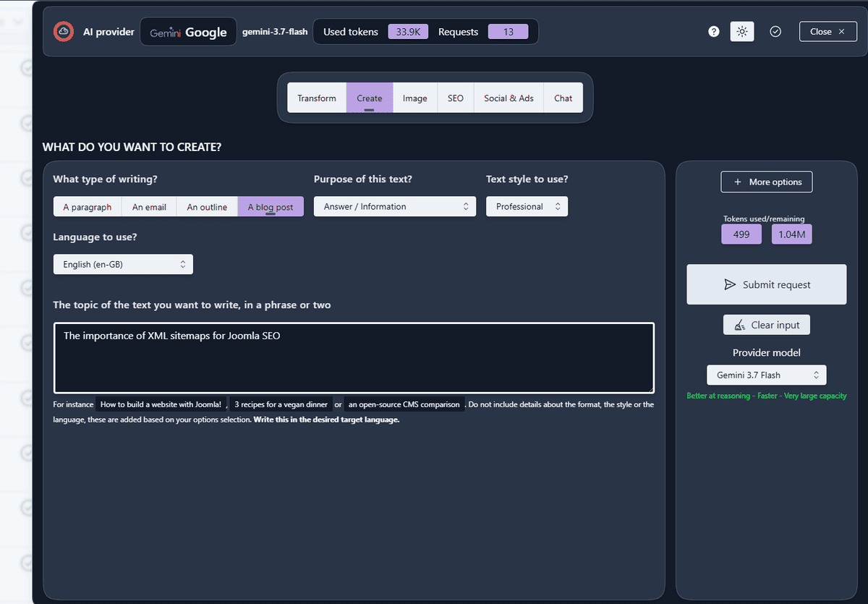Click the circled checkmark icon in header
The image size is (868, 604).
click(775, 32)
